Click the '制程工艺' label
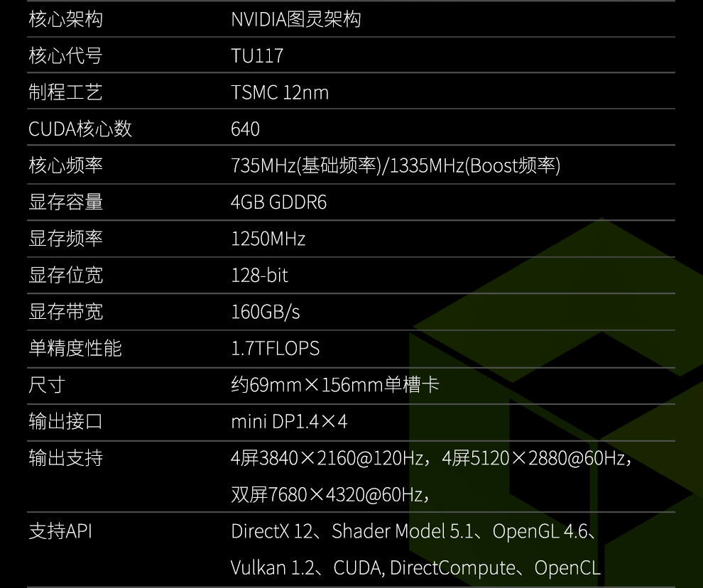This screenshot has height=588, width=703. (66, 92)
